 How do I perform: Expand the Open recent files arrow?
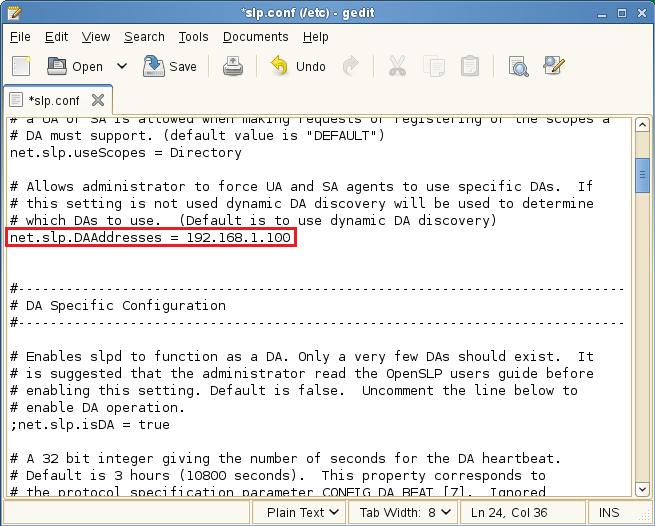[x=122, y=66]
